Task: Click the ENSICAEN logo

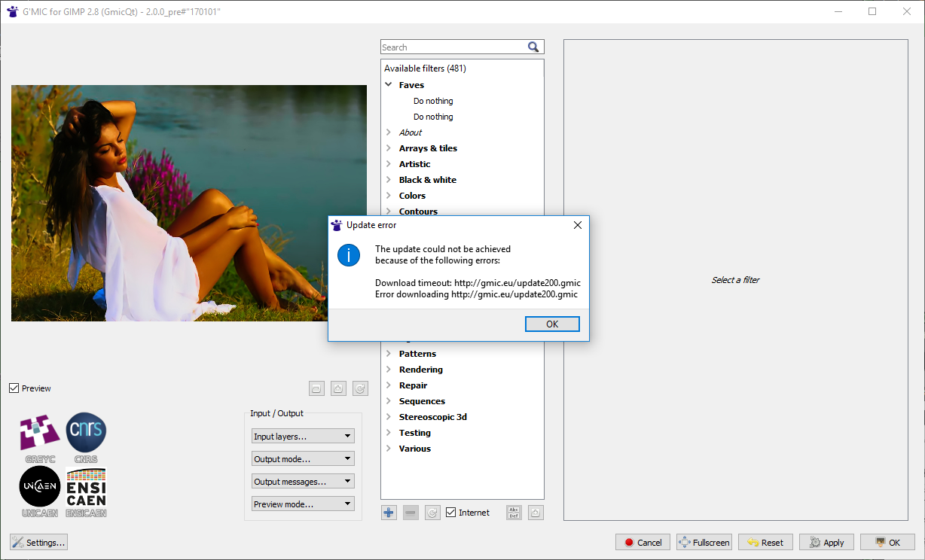Action: 86,492
